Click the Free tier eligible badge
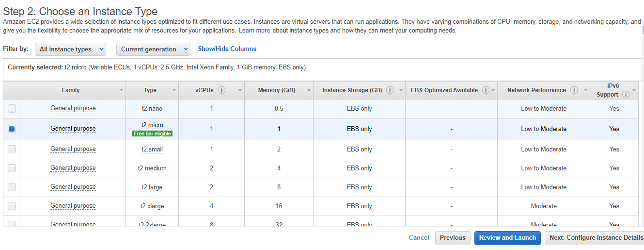 point(152,133)
